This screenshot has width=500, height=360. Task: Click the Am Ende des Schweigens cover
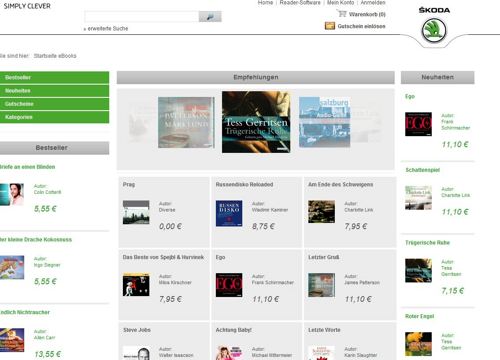[321, 212]
